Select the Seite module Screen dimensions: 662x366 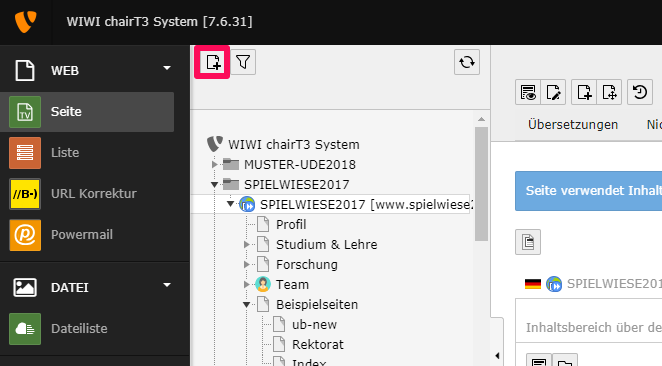87,112
